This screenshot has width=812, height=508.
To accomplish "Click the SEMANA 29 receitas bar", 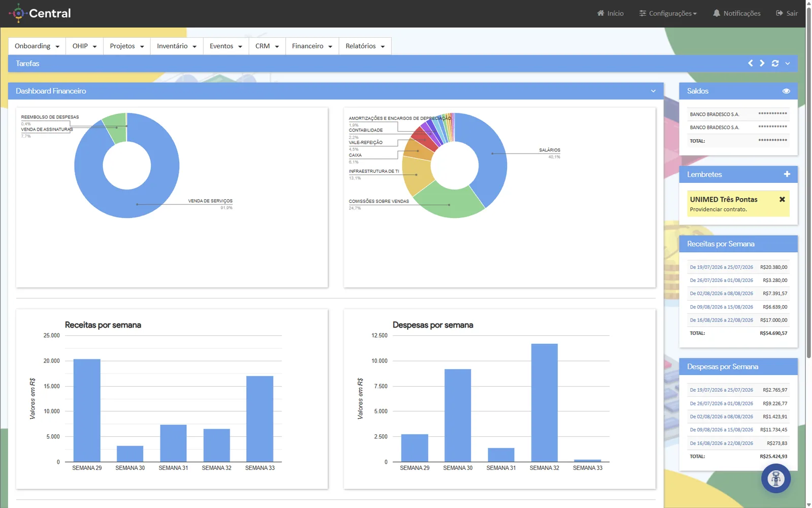I will pos(87,410).
